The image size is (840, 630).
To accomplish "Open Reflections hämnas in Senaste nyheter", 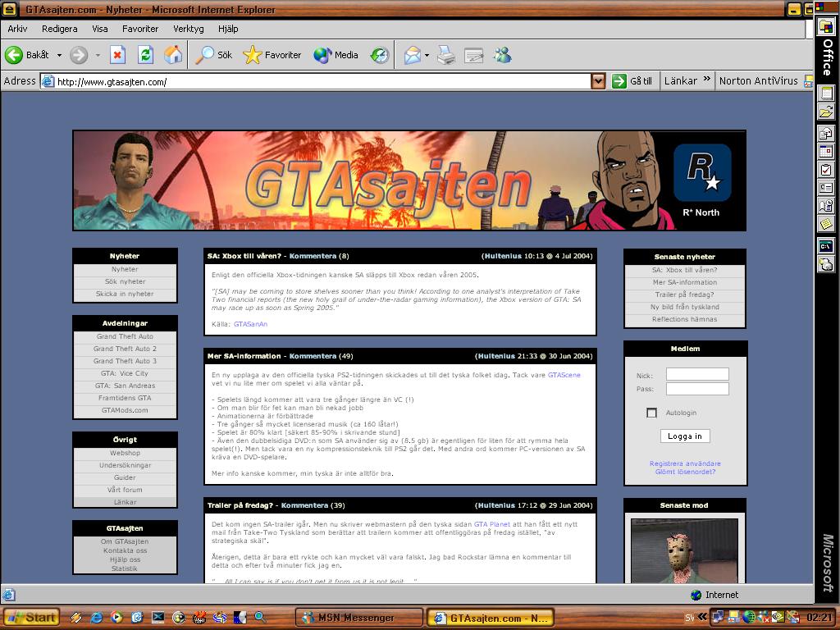I will point(684,319).
